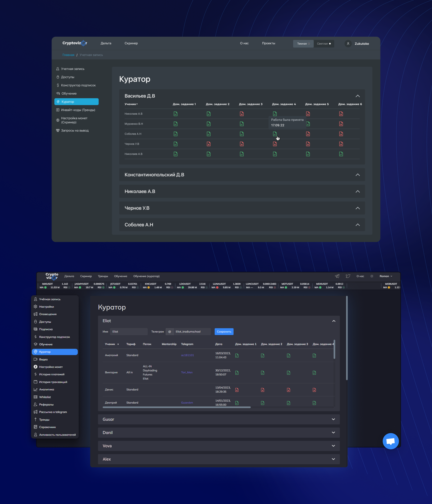
Task: Click the red rejected icon for Чернов У.В, Дом. задание 2
Action: pyautogui.click(x=209, y=144)
